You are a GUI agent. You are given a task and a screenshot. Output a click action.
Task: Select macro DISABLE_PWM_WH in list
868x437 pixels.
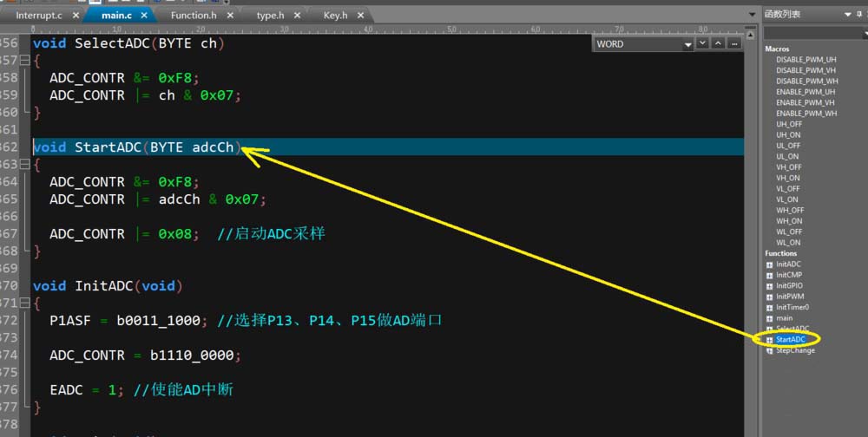coord(806,81)
